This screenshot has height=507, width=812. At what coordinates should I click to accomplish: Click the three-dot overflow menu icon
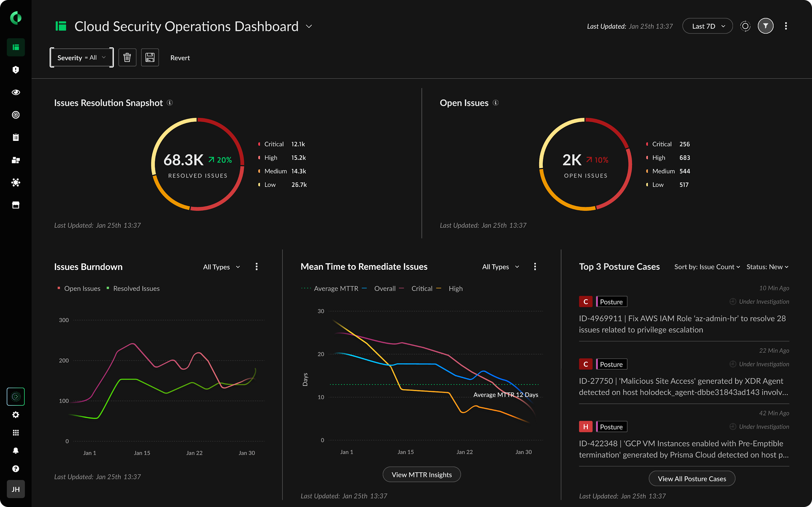[786, 26]
